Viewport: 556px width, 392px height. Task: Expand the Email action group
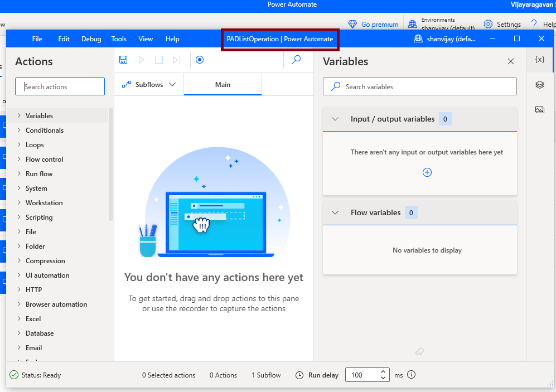pos(19,348)
